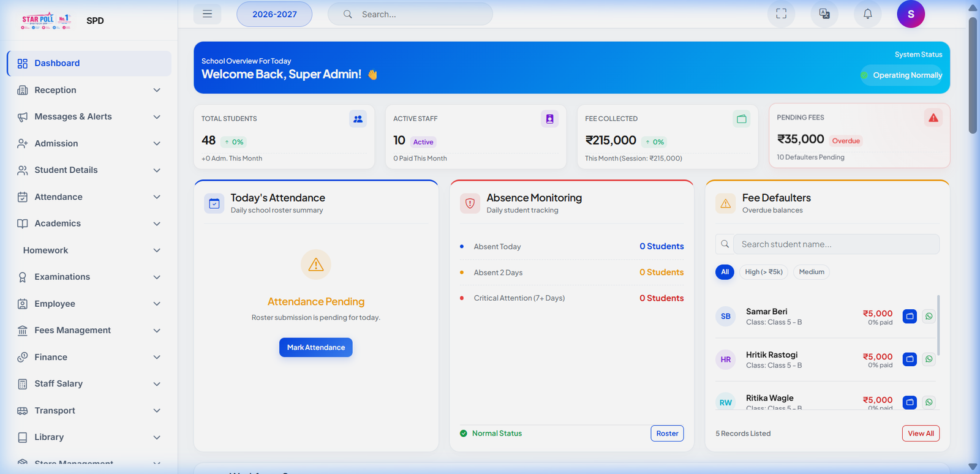Select the All defaulters filter
Image resolution: width=980 pixels, height=474 pixels.
coord(725,272)
